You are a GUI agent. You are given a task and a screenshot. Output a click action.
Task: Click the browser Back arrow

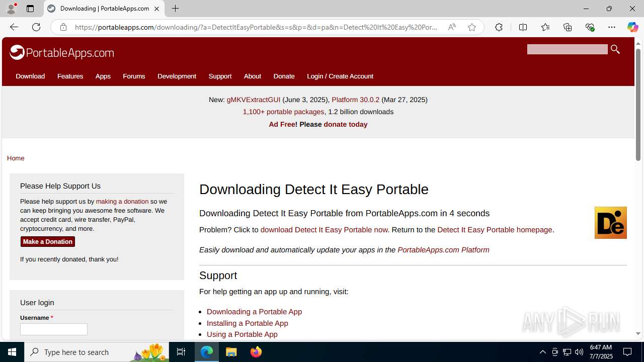pyautogui.click(x=14, y=27)
